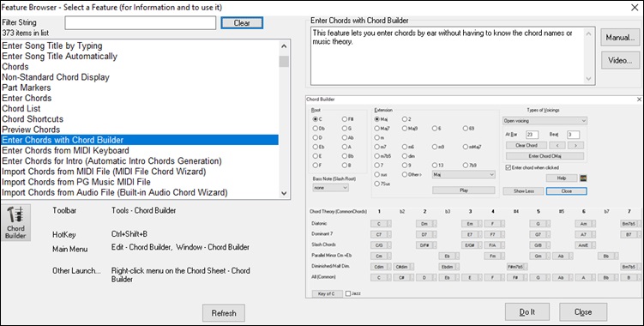Open the Manual button
Viewport: 644px width, 326px height.
pyautogui.click(x=620, y=38)
